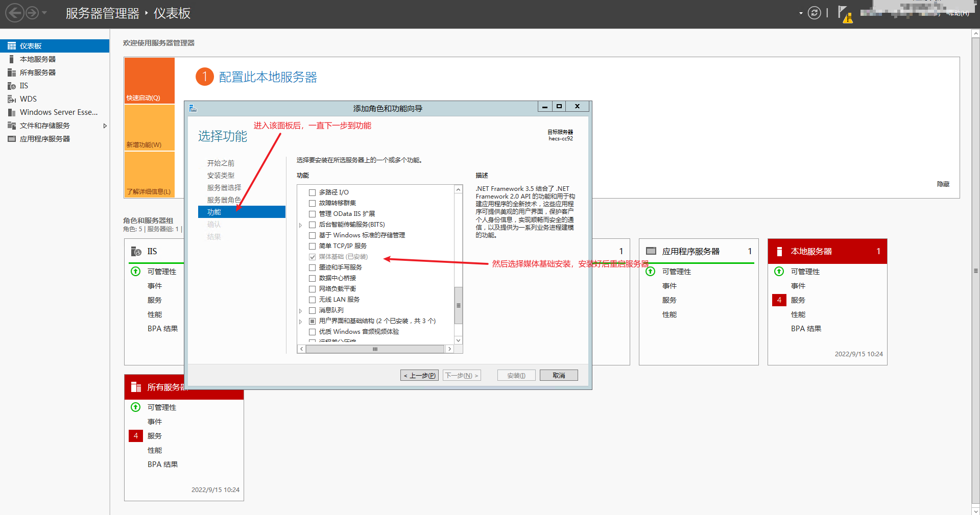980x515 pixels.
Task: Check 优质 Windows 音频视频体验 feature
Action: (x=312, y=332)
